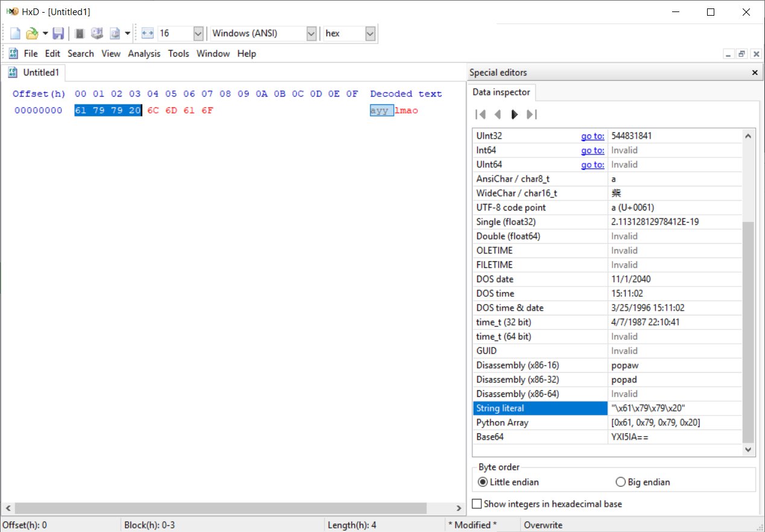Create a new file

coord(14,33)
